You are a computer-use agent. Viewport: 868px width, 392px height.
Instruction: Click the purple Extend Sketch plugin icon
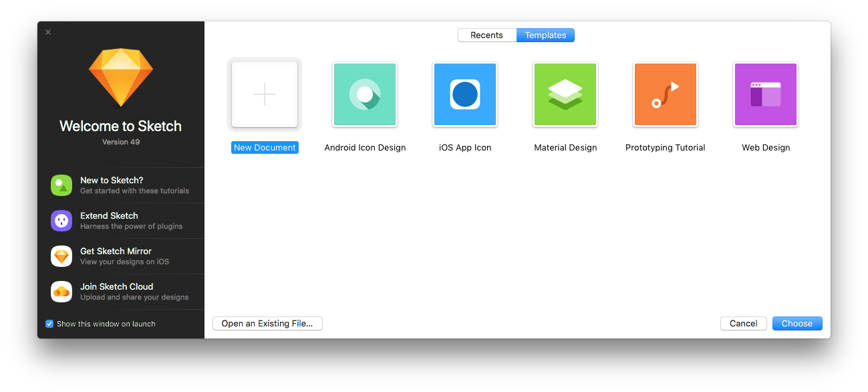point(61,221)
